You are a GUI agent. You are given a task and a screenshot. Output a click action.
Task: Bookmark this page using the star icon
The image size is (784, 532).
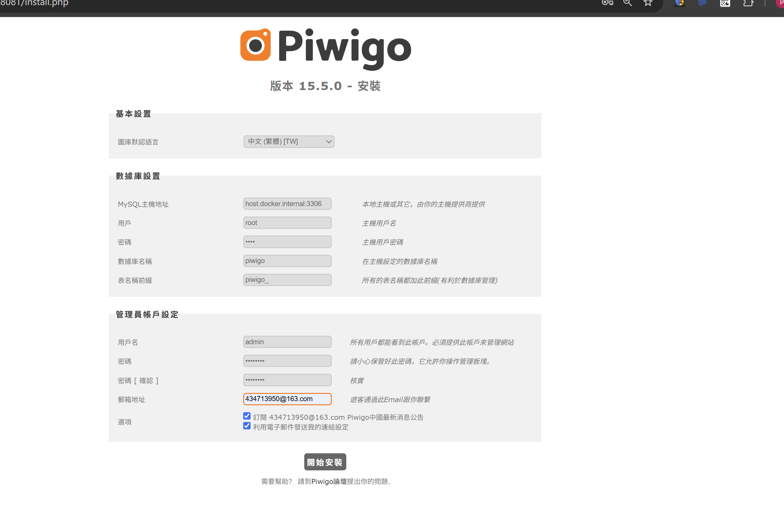(x=647, y=3)
